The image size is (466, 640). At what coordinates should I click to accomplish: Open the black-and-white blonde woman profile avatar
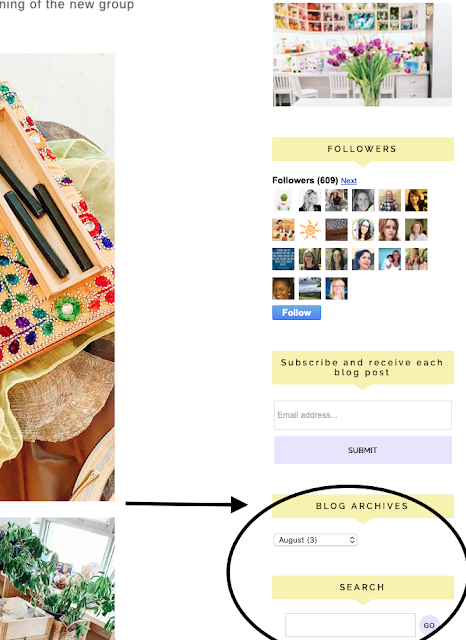click(x=310, y=200)
